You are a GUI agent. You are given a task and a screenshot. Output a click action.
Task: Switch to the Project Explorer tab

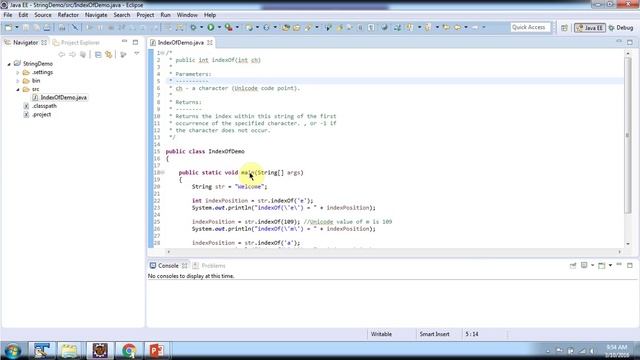[x=77, y=42]
